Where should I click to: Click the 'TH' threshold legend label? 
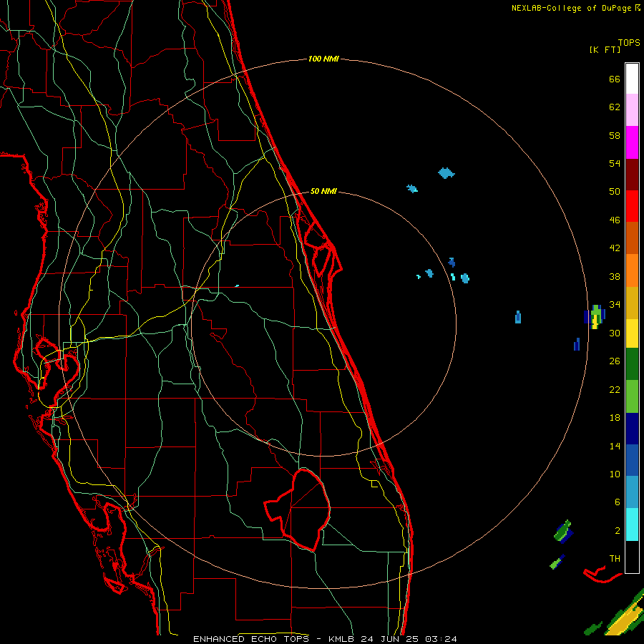point(615,559)
